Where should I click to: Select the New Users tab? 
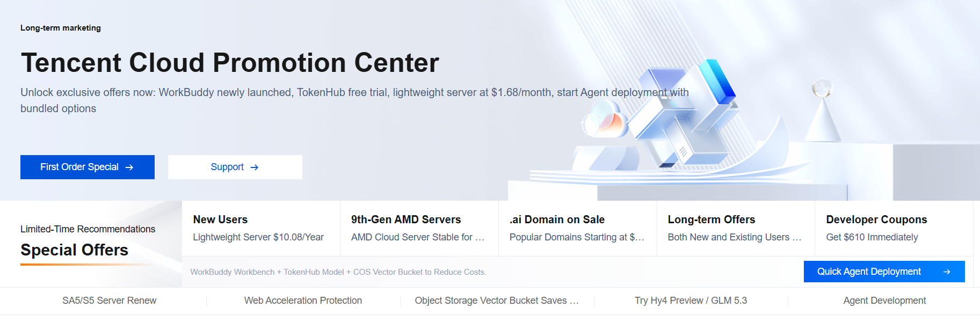tap(261, 228)
